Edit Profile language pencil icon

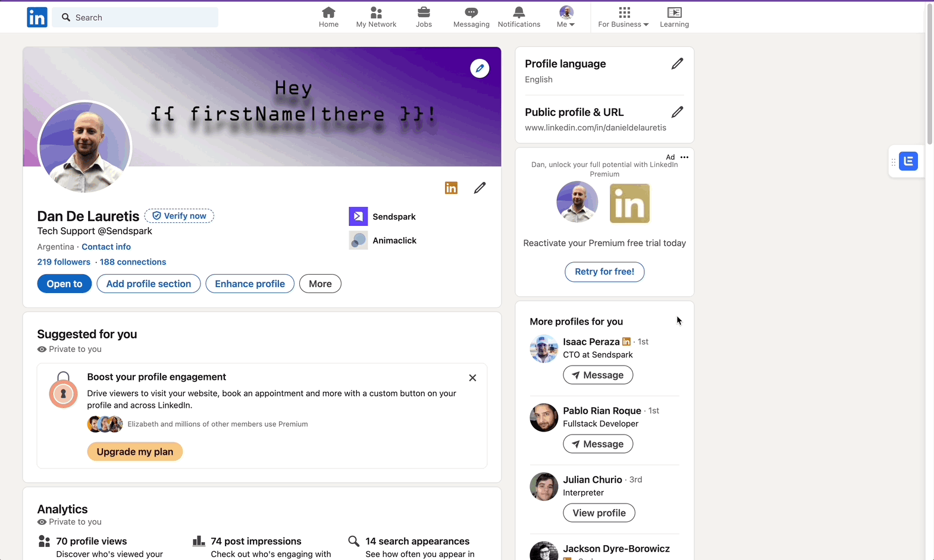(x=677, y=64)
